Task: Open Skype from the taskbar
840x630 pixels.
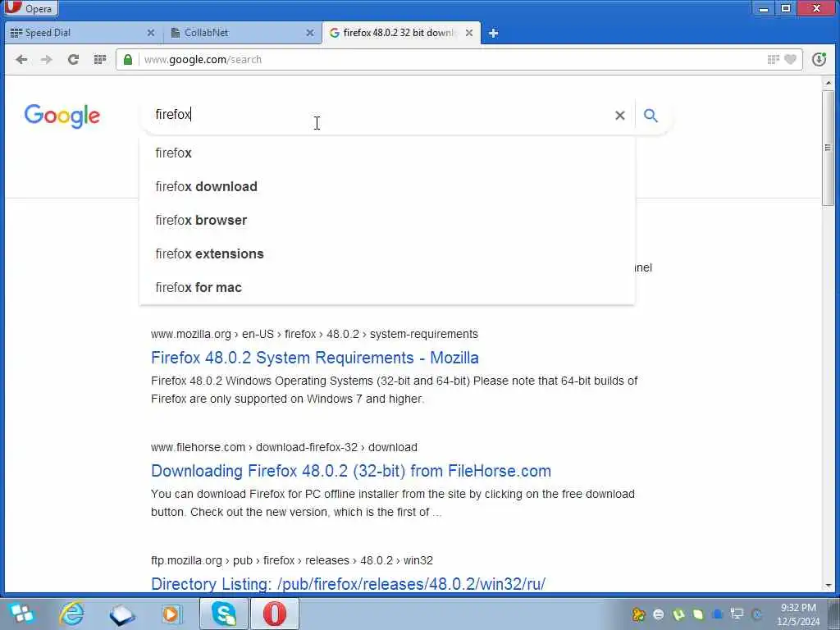Action: [x=224, y=614]
